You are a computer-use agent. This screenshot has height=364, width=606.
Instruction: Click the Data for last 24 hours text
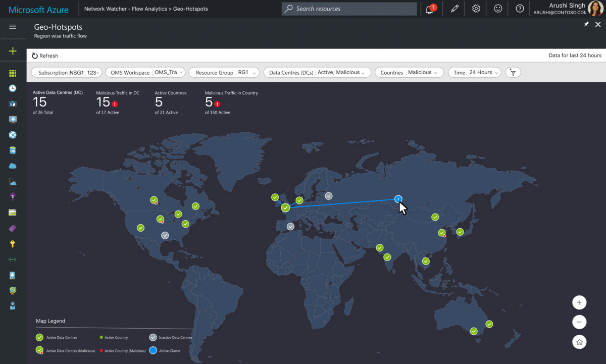click(575, 56)
